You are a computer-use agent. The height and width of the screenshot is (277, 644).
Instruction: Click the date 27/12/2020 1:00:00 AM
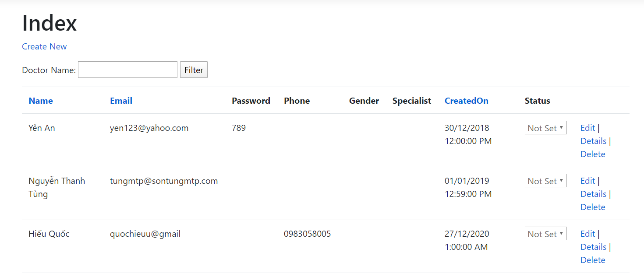pos(467,240)
